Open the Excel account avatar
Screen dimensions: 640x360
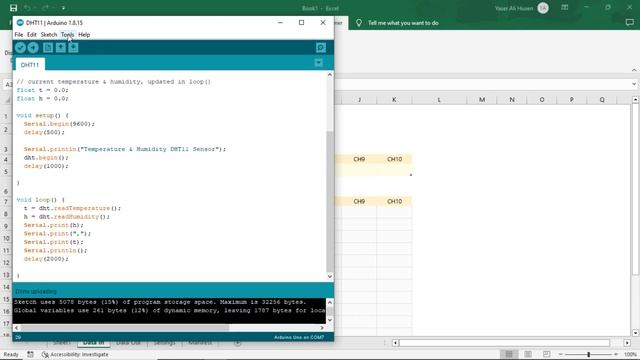pyautogui.click(x=543, y=8)
